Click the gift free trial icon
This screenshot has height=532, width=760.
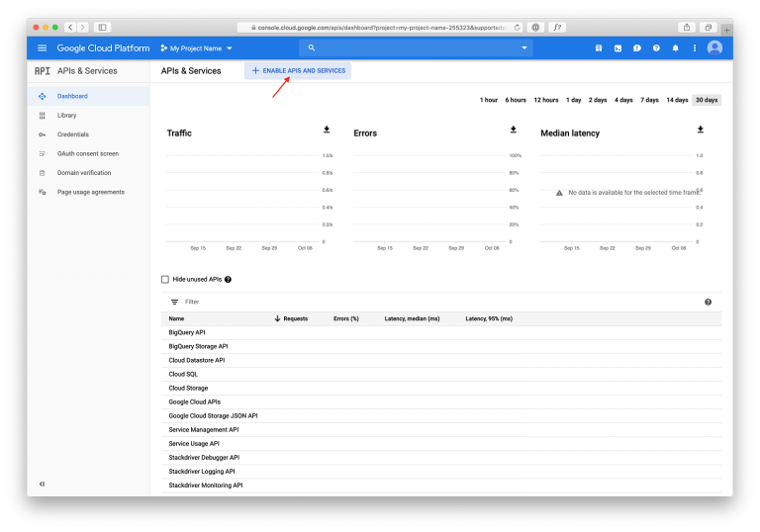pyautogui.click(x=599, y=48)
